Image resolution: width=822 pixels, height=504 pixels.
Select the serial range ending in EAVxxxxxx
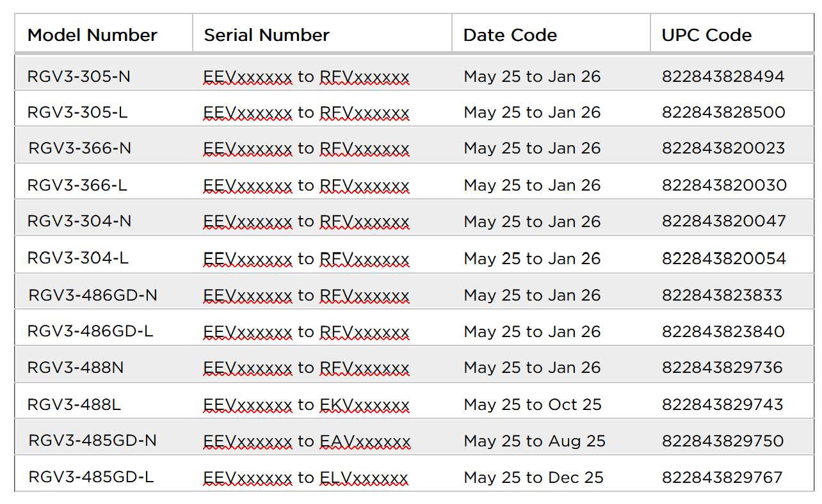(307, 441)
